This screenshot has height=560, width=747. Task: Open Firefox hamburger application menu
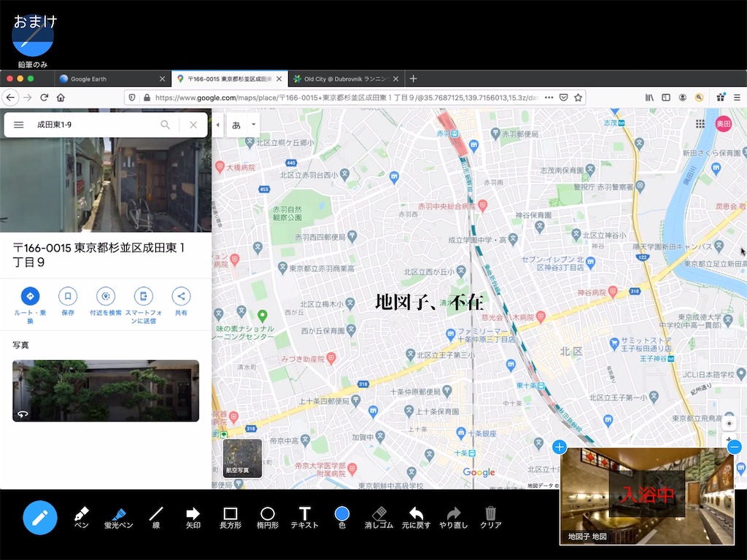[x=737, y=98]
